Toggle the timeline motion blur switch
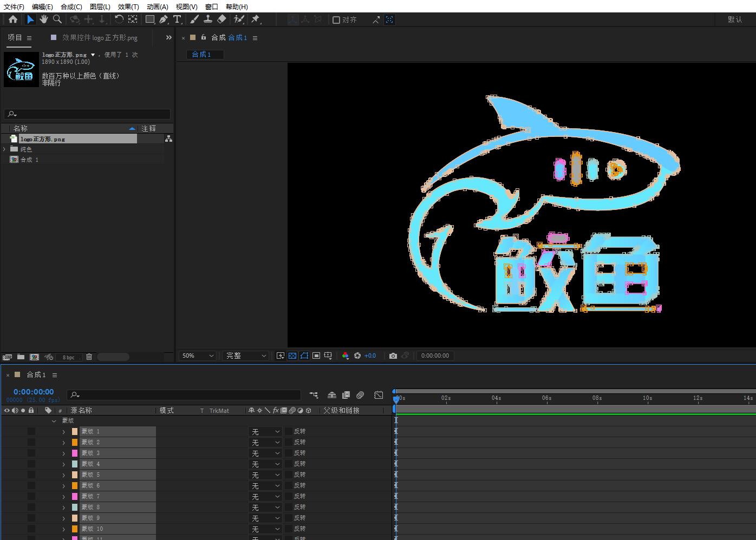 (x=360, y=395)
